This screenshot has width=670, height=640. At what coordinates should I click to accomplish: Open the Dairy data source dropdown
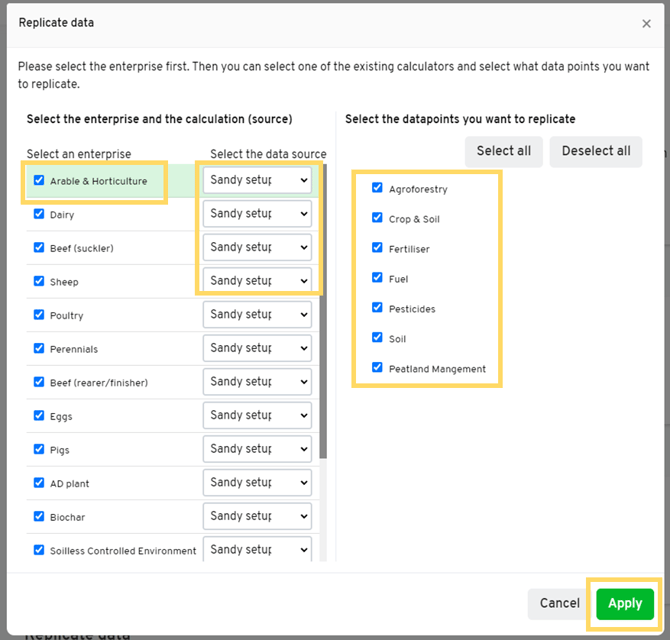(257, 214)
